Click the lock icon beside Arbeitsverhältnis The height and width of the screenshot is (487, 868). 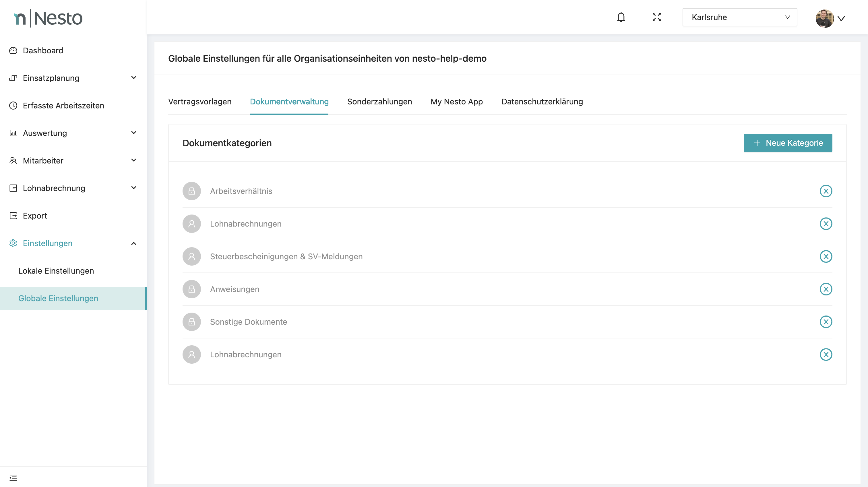click(191, 191)
